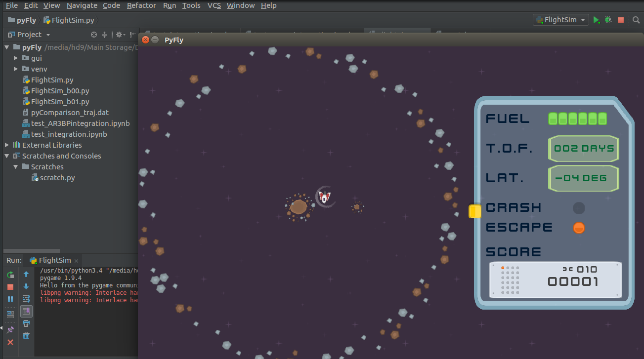
Task: Select test_integration.ipynb file
Action: point(65,134)
